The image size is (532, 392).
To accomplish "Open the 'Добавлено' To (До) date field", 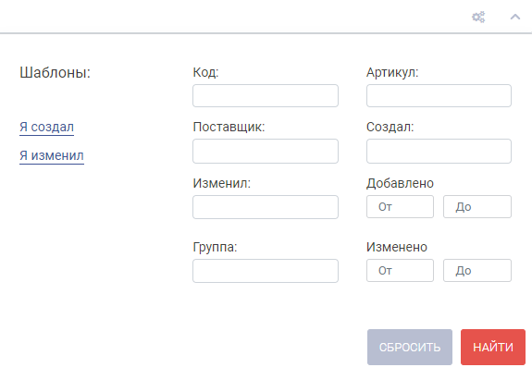I will coord(477,206).
